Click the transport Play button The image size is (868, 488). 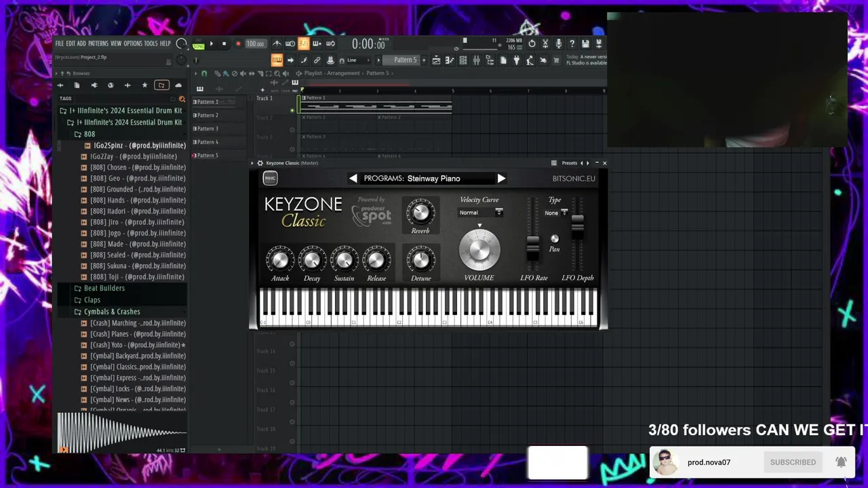[211, 44]
